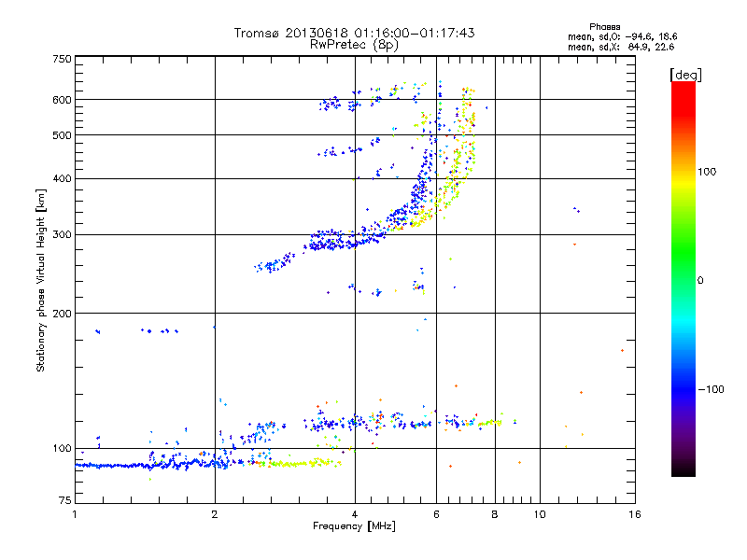Click the colorbar tick label '-100'
Screen dimensions: 747x560
(712, 389)
